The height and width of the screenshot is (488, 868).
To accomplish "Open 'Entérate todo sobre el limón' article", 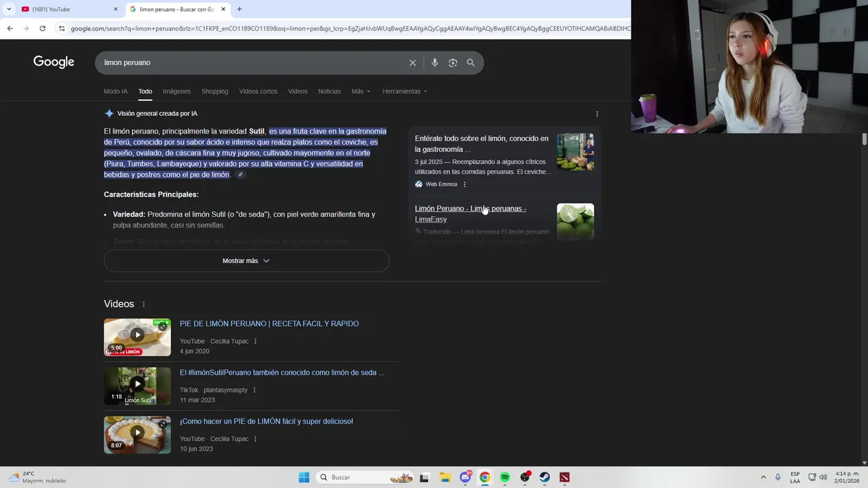I will coord(481,144).
